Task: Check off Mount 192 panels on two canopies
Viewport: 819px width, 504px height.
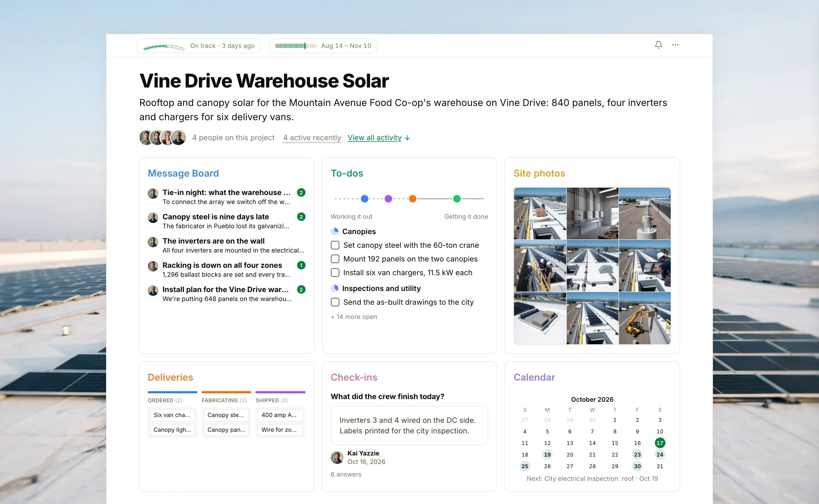Action: [335, 259]
